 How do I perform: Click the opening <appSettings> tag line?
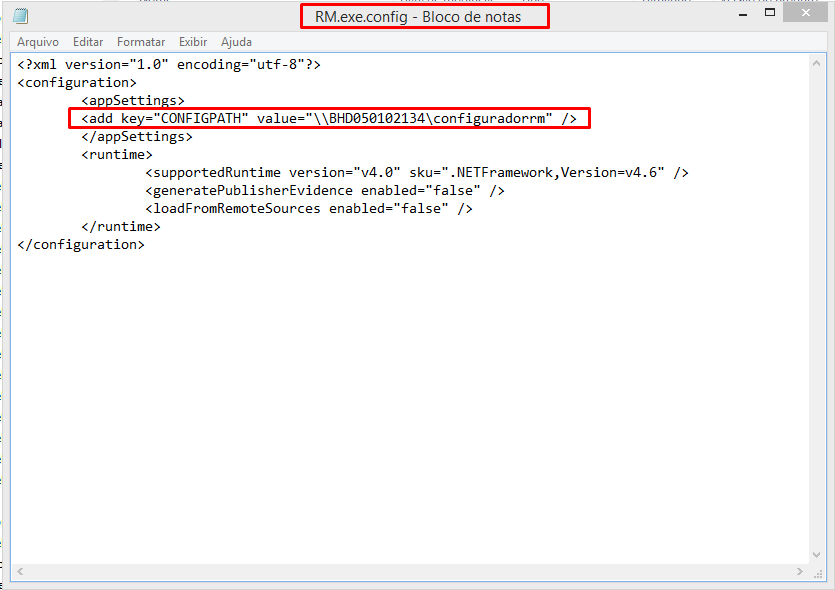coord(133,101)
